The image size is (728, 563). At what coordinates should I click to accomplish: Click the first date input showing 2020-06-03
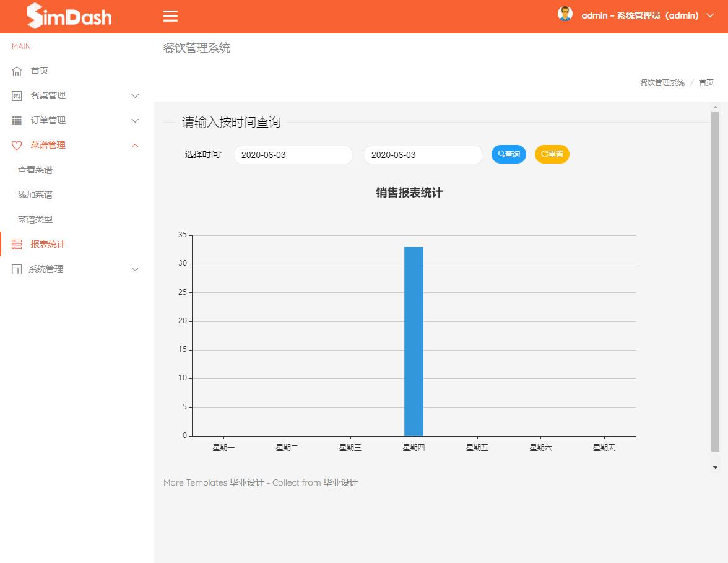point(293,154)
